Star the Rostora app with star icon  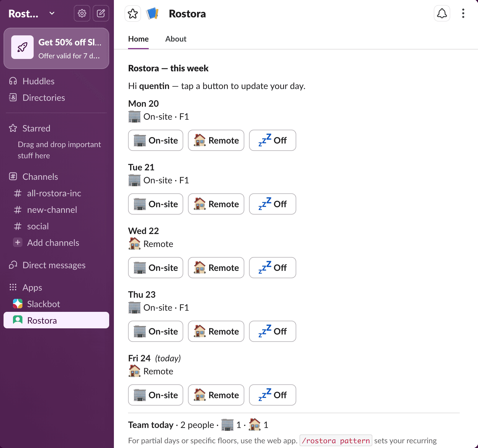tap(133, 14)
